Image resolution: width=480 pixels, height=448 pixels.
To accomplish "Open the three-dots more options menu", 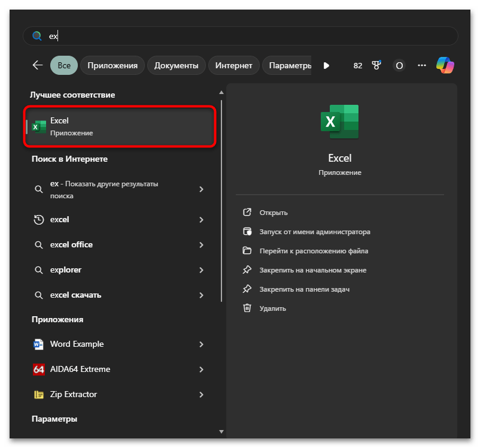I will pos(422,65).
